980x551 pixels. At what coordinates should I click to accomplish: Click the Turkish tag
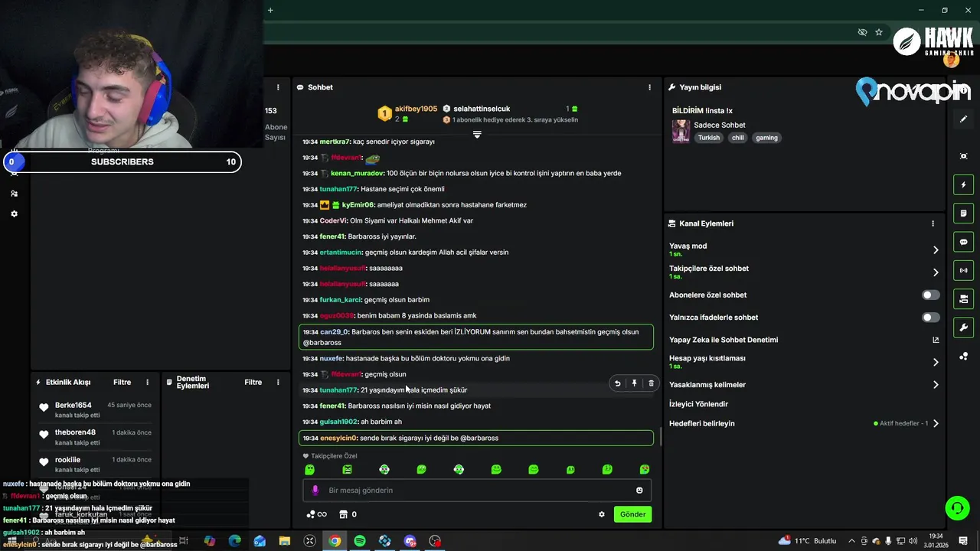tap(709, 138)
